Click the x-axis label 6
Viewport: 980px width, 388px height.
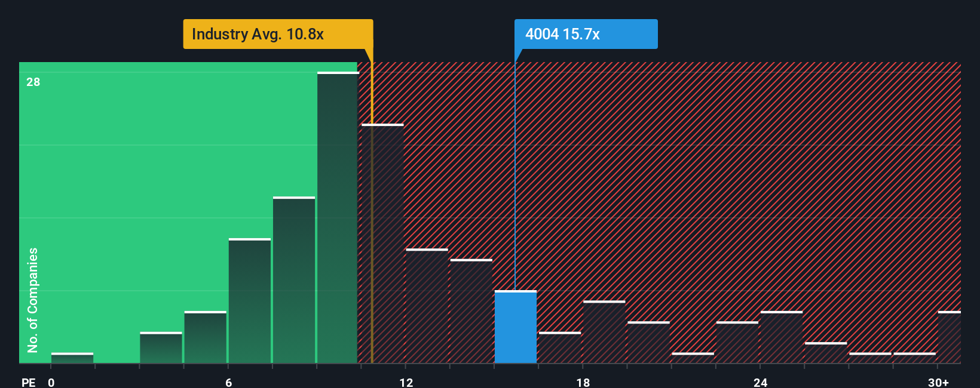pyautogui.click(x=229, y=382)
